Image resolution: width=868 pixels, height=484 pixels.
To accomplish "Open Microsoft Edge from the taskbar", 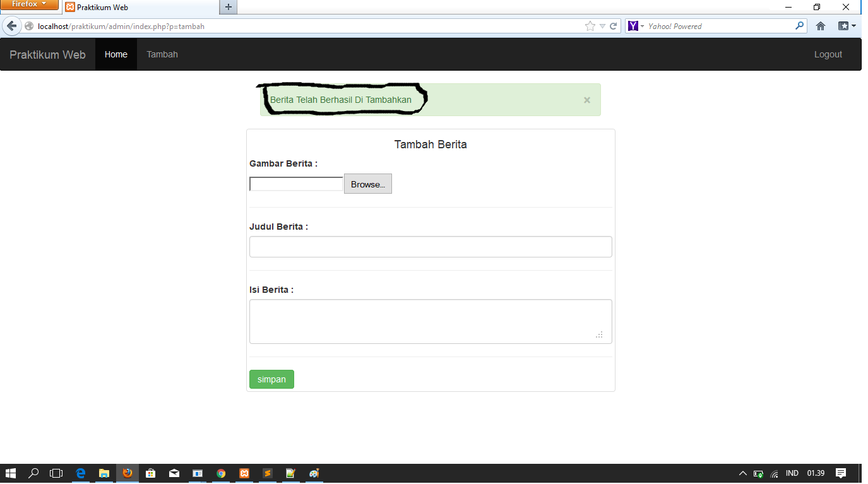I will pos(81,473).
